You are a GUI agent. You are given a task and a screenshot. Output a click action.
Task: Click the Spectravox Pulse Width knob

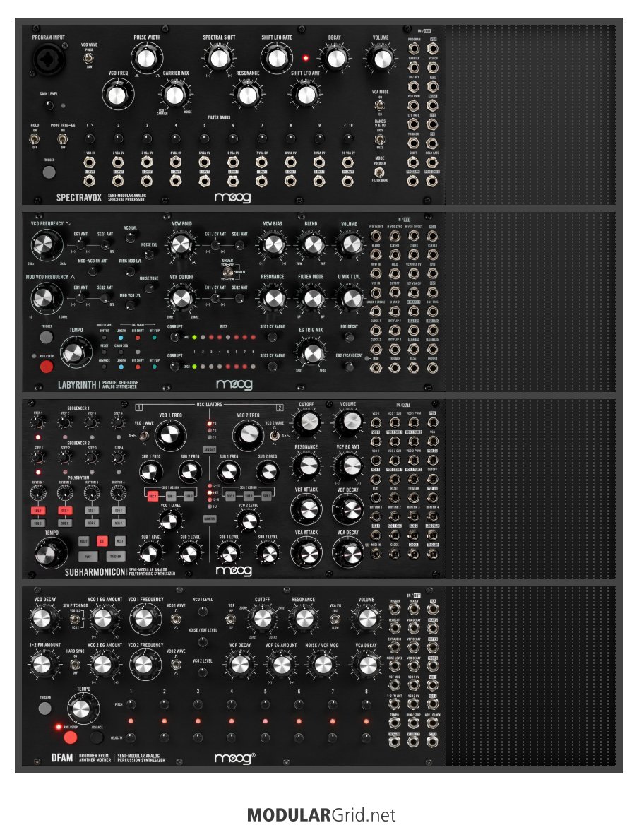[147, 58]
